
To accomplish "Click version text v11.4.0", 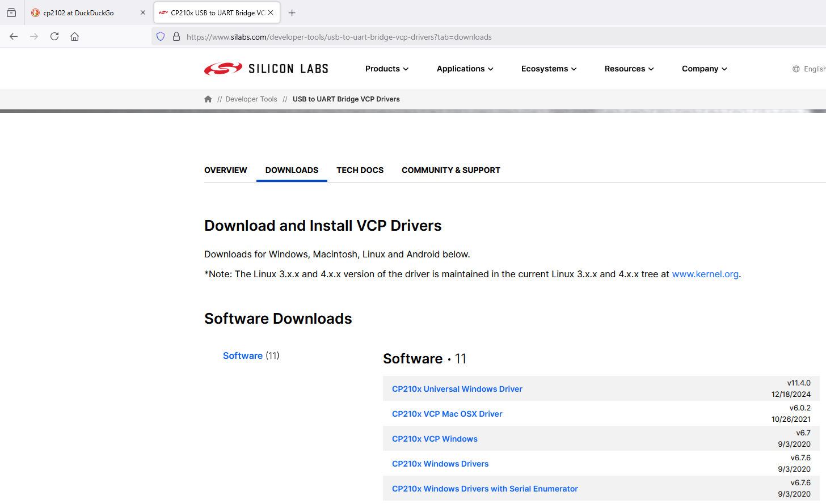I will click(x=799, y=383).
